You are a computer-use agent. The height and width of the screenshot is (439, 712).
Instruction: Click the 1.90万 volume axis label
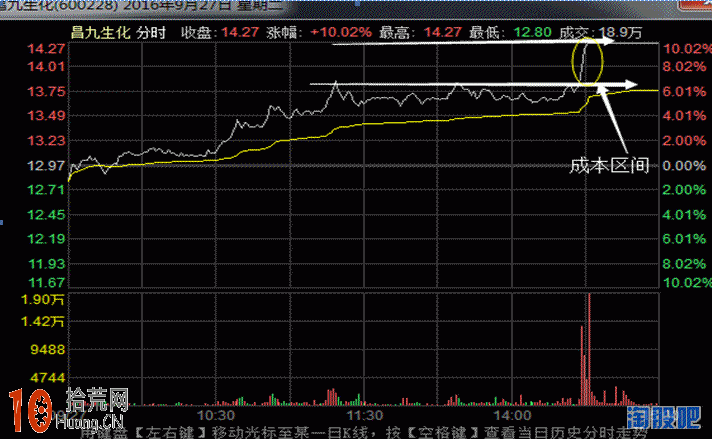point(48,300)
